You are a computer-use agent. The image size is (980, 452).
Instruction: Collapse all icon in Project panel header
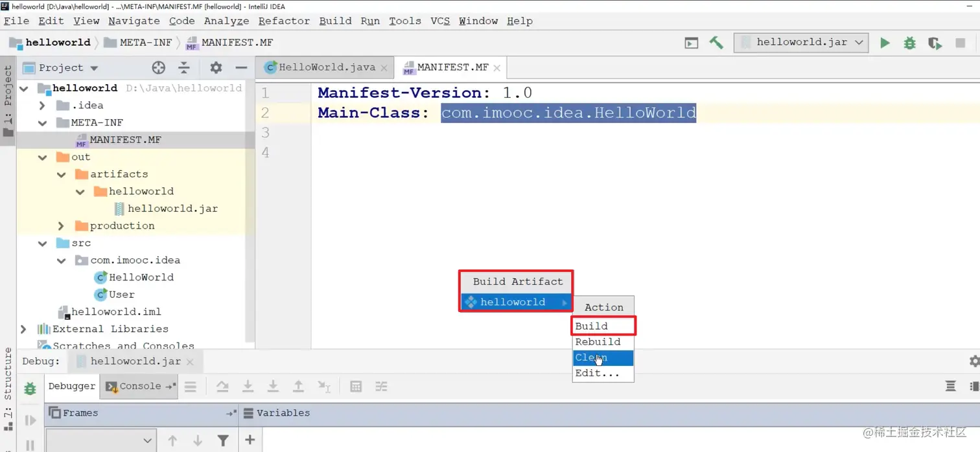tap(184, 67)
